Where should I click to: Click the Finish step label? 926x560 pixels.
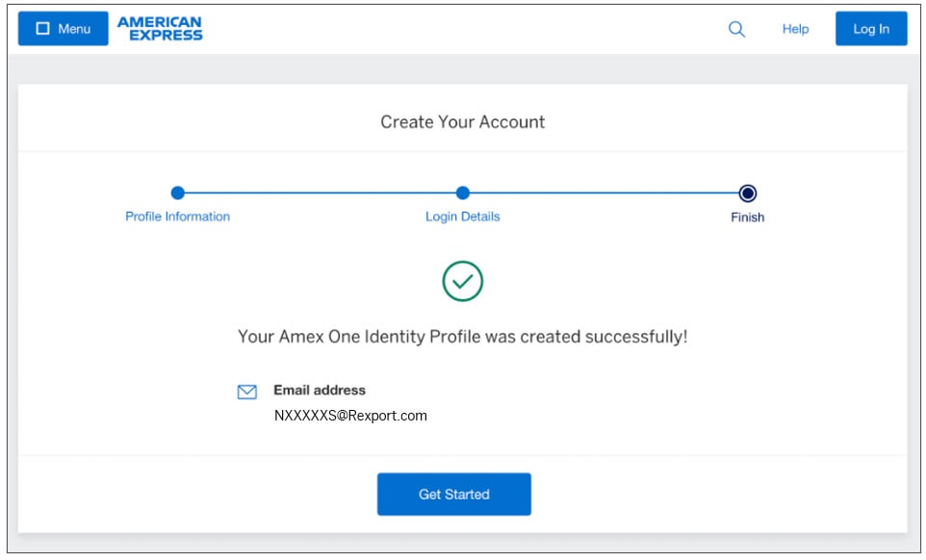[x=747, y=217]
